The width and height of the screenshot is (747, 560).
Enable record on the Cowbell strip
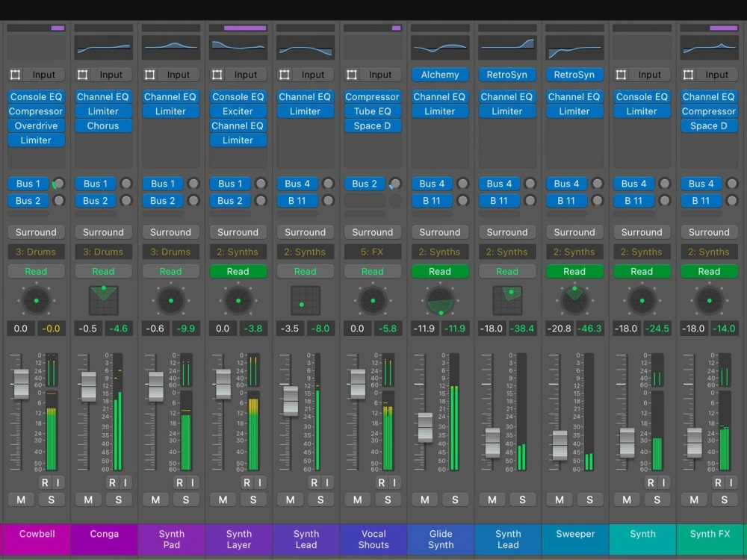(x=45, y=482)
